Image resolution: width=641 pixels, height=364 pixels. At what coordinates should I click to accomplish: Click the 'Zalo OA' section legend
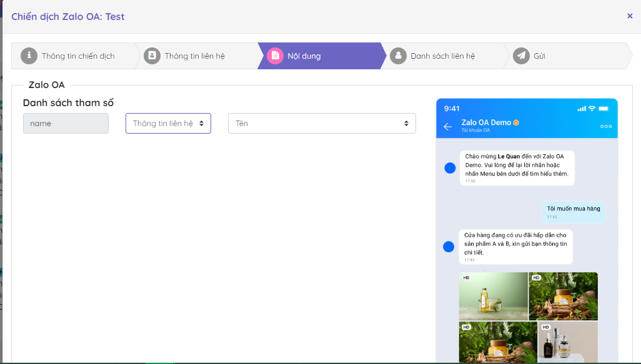(x=47, y=85)
